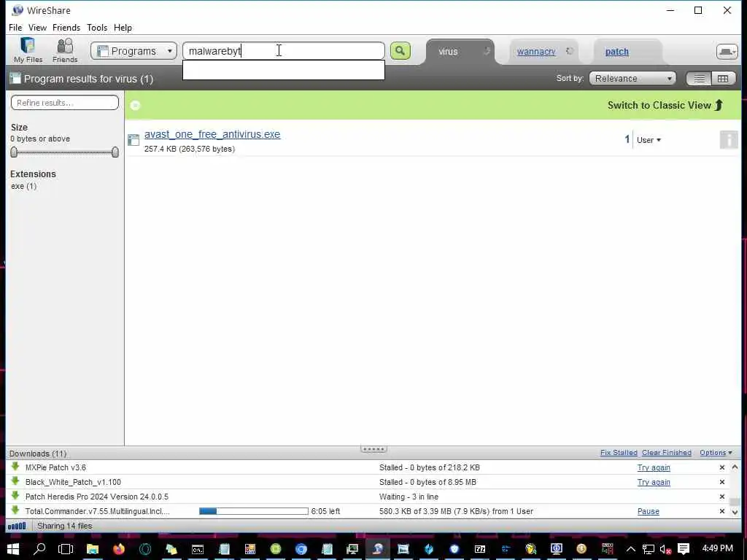The image size is (747, 560).
Task: Cancel the Total.Commander download
Action: [721, 511]
